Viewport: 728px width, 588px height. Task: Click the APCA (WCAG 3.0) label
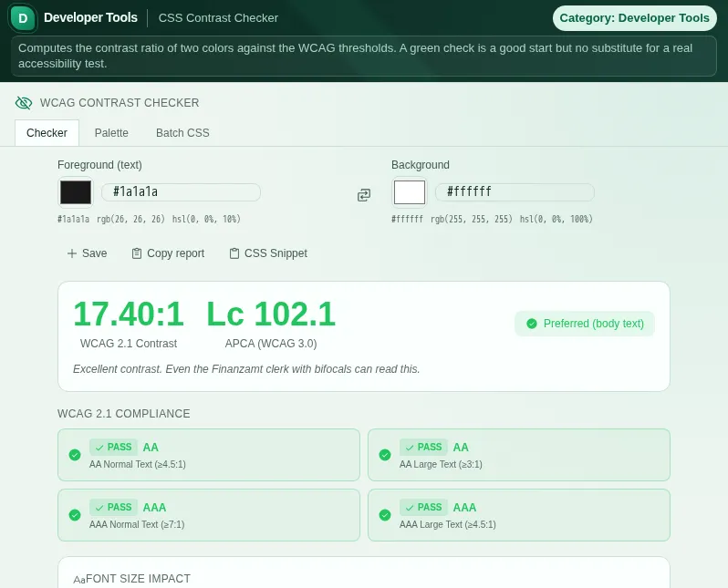271,344
